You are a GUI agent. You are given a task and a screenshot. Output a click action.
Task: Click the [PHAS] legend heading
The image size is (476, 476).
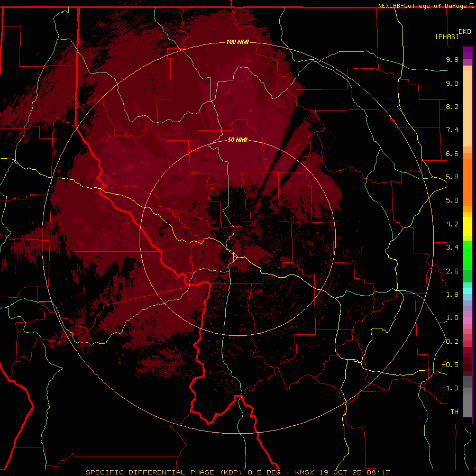click(x=447, y=36)
